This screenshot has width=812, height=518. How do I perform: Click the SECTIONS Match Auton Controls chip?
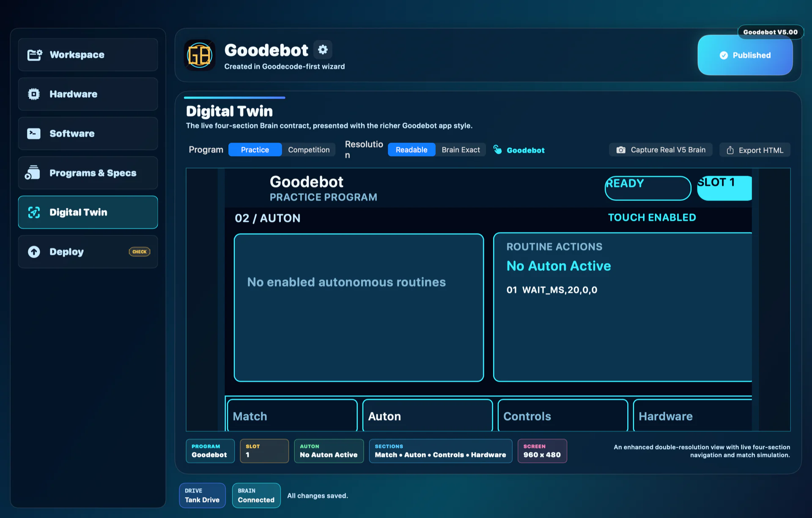[x=441, y=451]
